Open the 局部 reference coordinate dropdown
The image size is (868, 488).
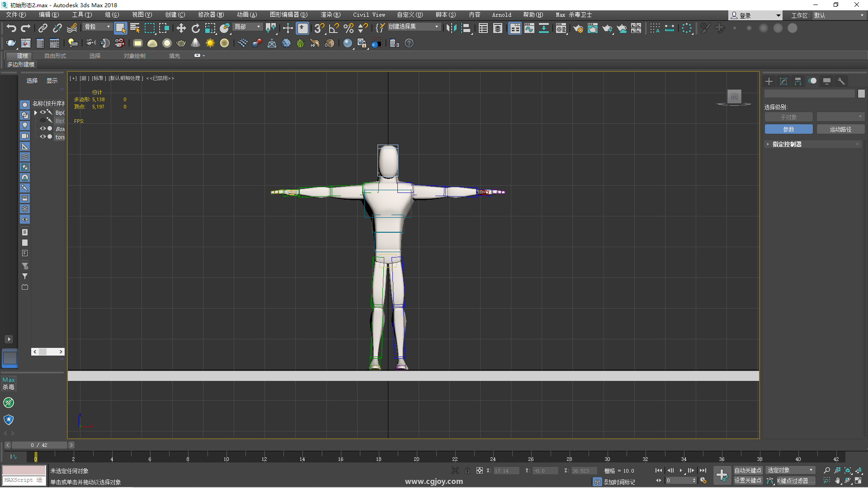coord(247,27)
